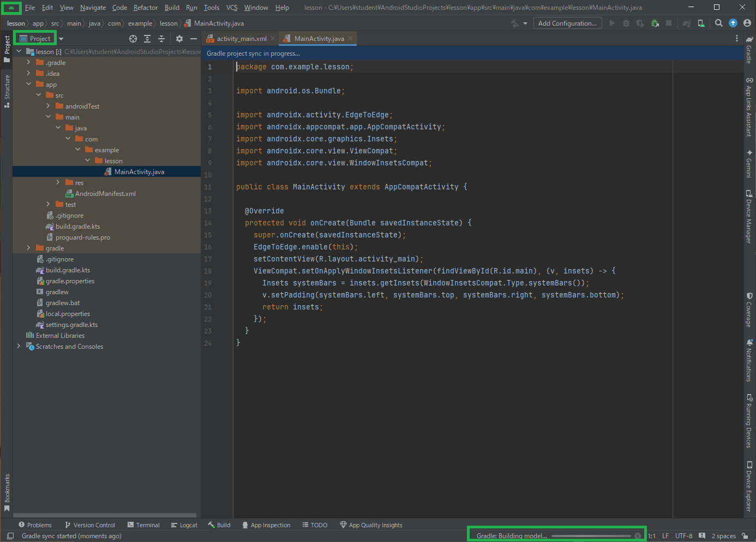This screenshot has width=756, height=542.
Task: Click the blue update arrow icon
Action: pos(733,23)
